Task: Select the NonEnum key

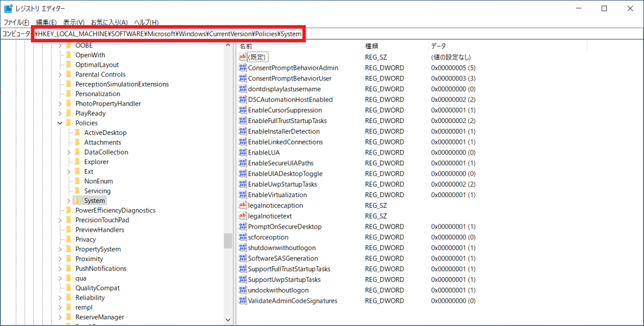Action: tap(99, 182)
